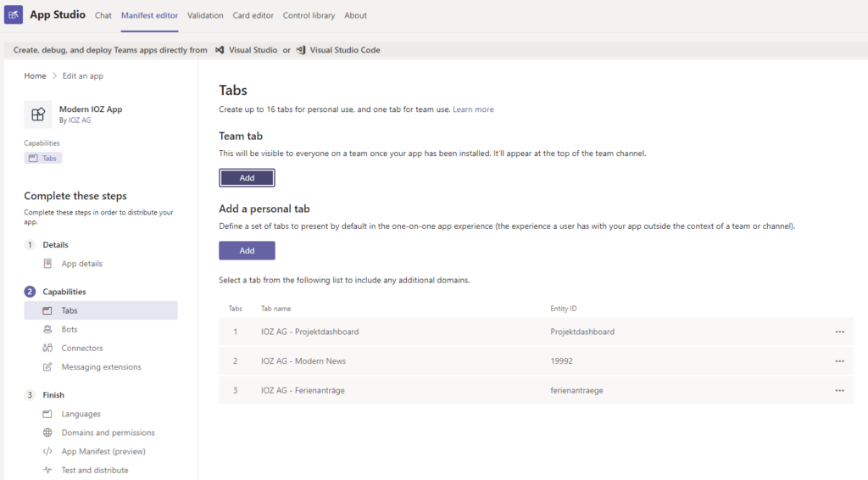Image resolution: width=868 pixels, height=480 pixels.
Task: Click step 1 Details heading
Action: (x=55, y=245)
